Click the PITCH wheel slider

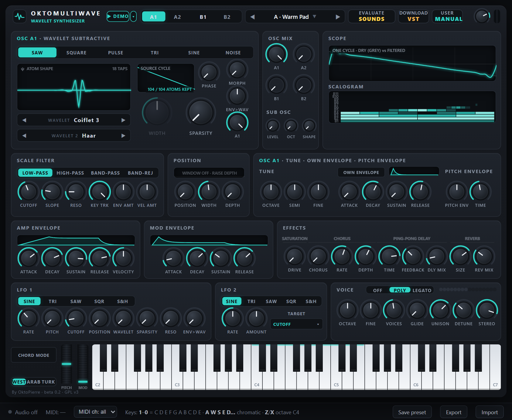point(67,364)
